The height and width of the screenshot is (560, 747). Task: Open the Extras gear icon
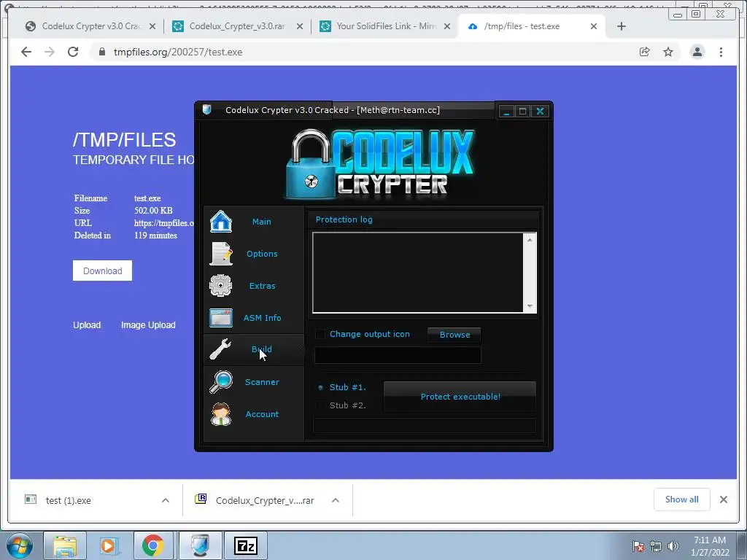220,285
